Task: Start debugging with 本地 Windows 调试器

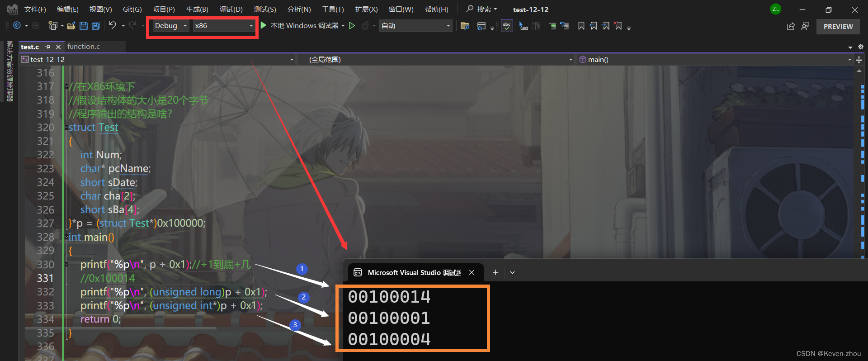Action: tap(300, 26)
